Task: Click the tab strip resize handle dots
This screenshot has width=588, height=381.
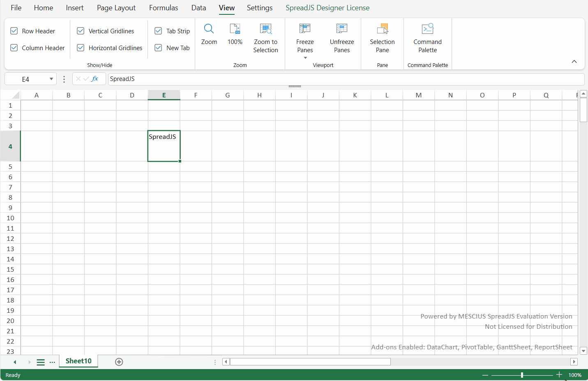Action: (x=215, y=362)
